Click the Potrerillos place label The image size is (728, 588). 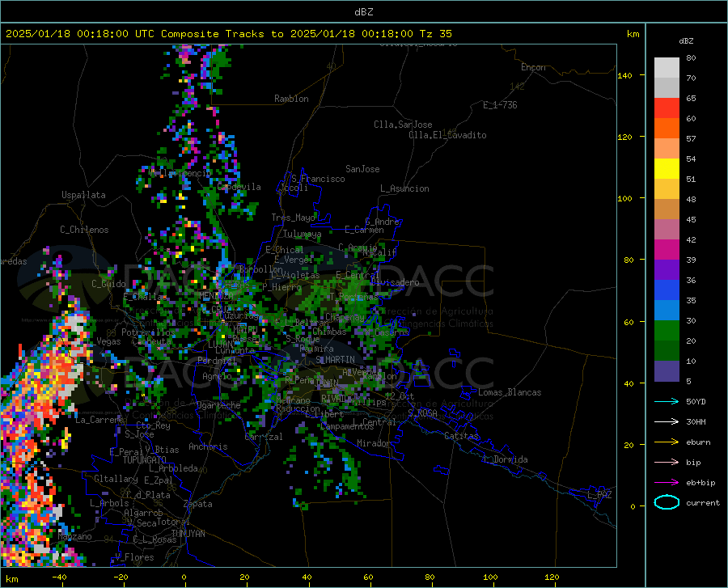[x=148, y=332]
